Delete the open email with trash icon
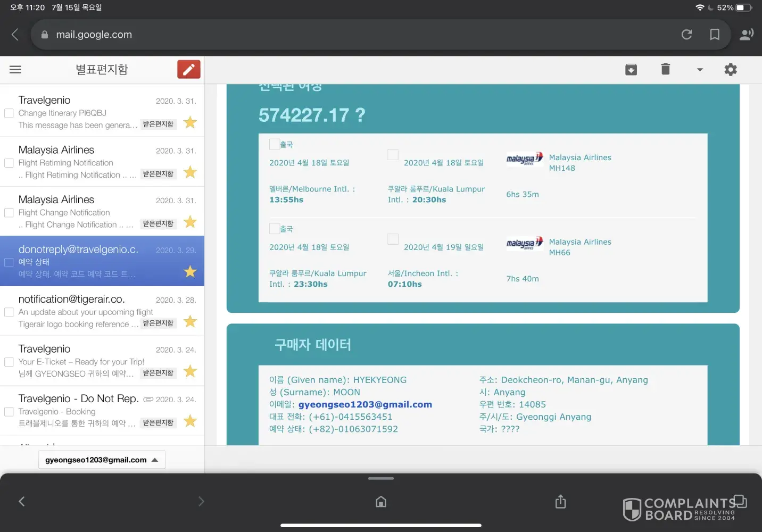This screenshot has height=532, width=762. [665, 69]
